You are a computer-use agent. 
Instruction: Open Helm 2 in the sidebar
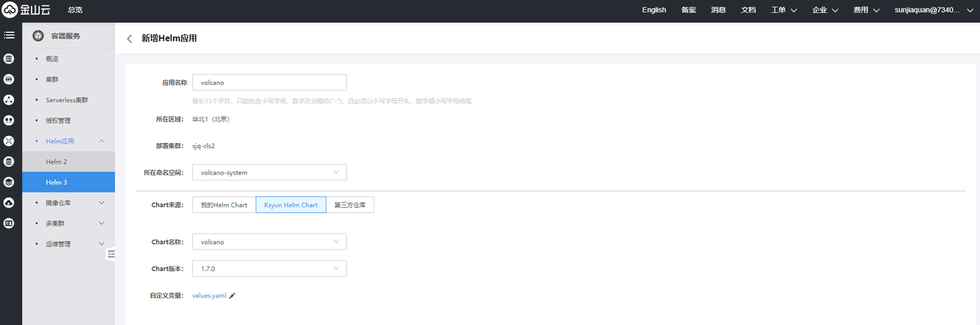point(68,161)
